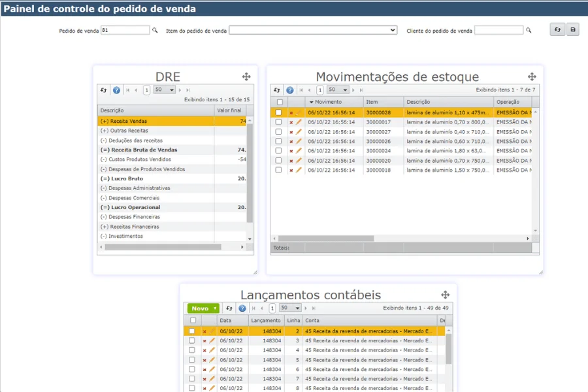Screen dimensions: 588x392
Task: Click horizontal scrollbar of Movimentações grid
Action: click(326, 238)
